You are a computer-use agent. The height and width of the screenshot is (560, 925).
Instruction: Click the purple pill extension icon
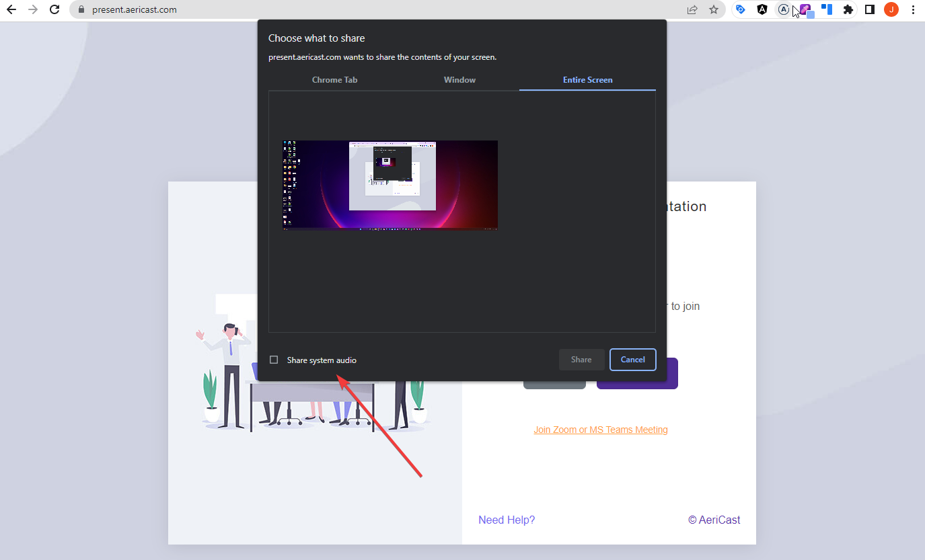(x=805, y=9)
